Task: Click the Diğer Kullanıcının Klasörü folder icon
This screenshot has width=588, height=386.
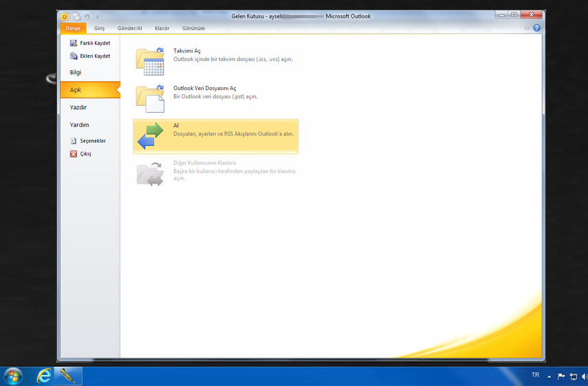Action: point(150,174)
